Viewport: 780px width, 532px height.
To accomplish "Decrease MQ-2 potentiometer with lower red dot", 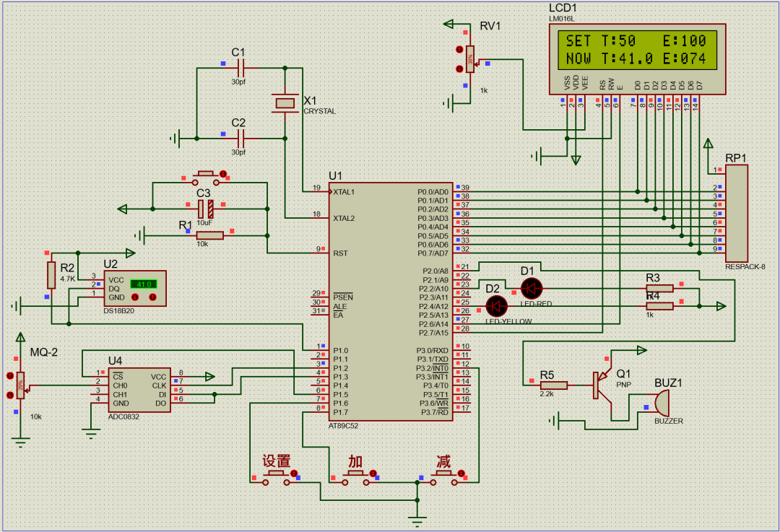I will pos(10,396).
